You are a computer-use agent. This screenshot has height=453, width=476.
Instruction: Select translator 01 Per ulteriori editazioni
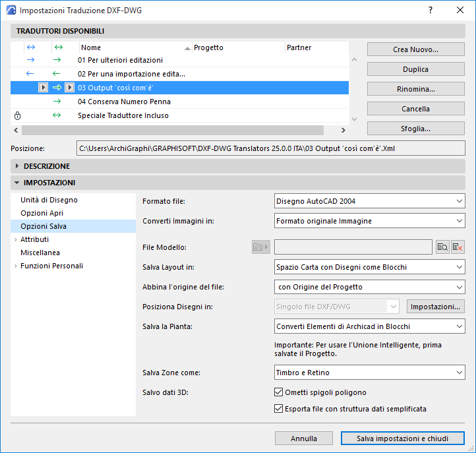coord(179,60)
